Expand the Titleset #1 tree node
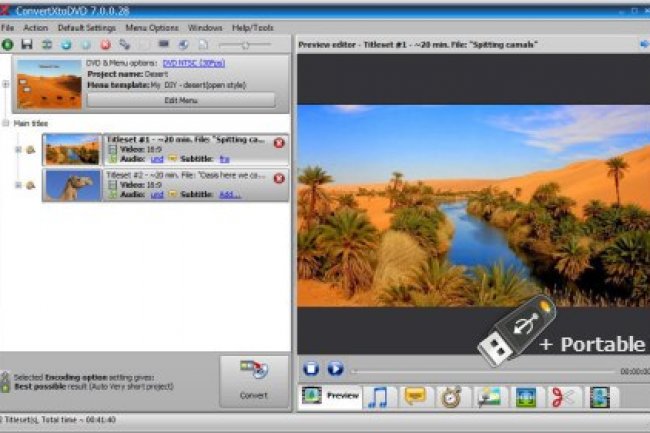650x433 pixels. click(x=17, y=150)
